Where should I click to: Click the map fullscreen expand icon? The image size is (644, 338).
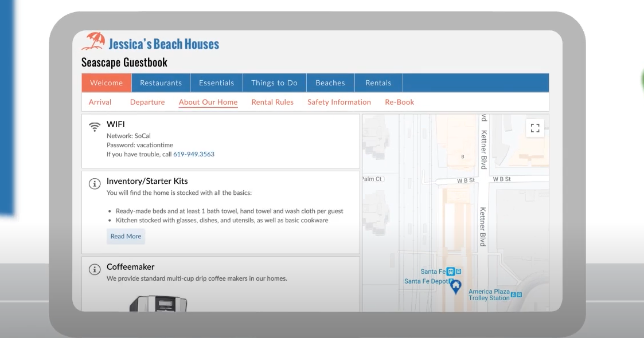[535, 128]
